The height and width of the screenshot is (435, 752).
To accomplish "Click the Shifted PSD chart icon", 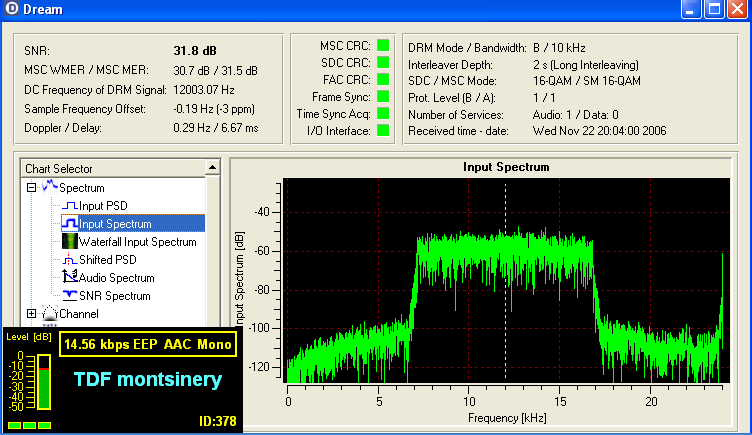I will 70,259.
